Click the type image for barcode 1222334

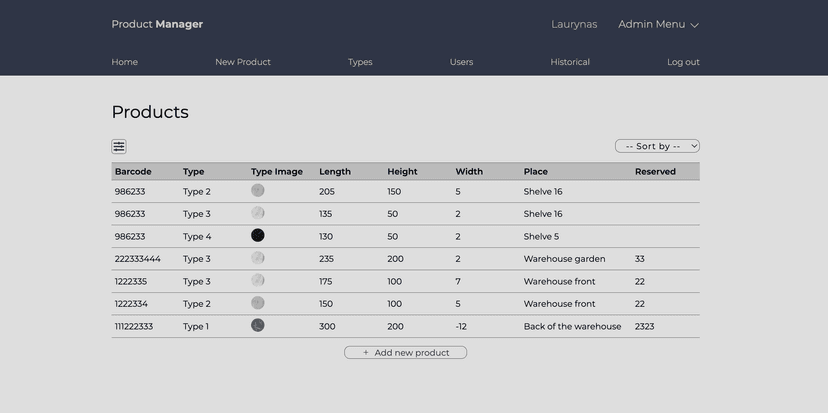pos(258,303)
